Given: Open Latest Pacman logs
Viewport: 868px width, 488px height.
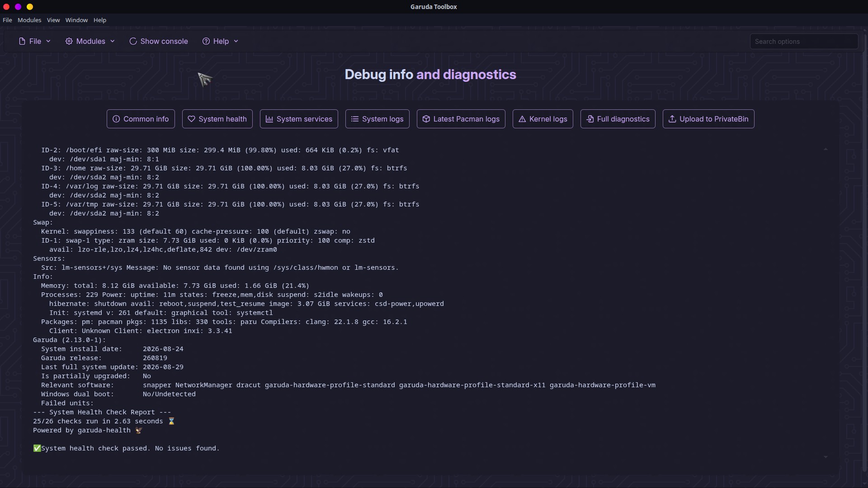Looking at the screenshot, I should pos(461,119).
